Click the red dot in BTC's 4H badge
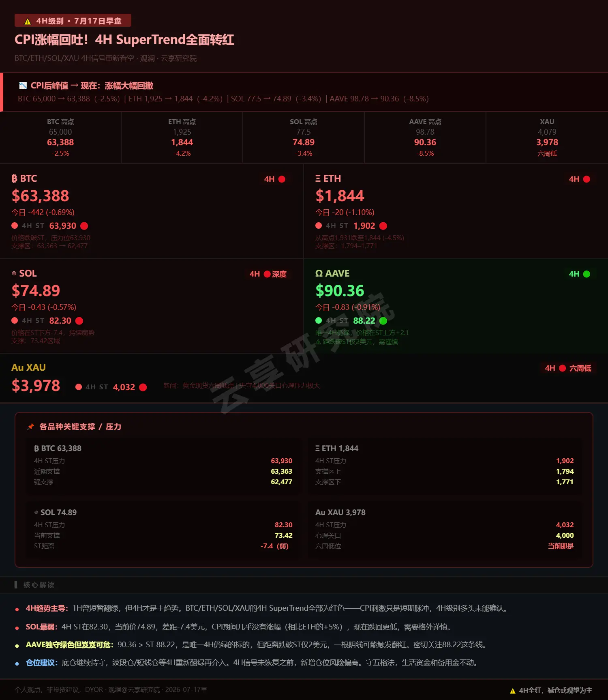The height and width of the screenshot is (700, 608). (282, 179)
